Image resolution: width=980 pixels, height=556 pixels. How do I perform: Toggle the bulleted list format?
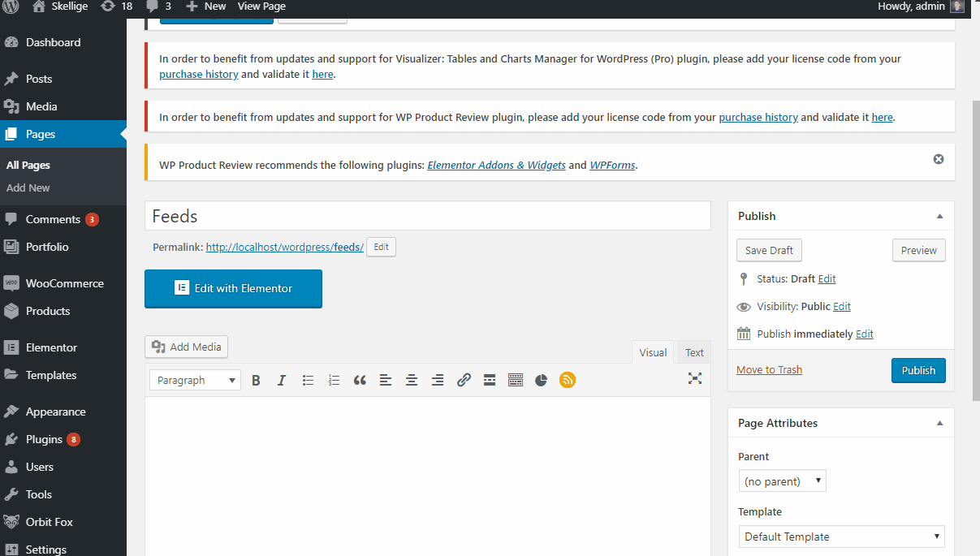click(308, 380)
